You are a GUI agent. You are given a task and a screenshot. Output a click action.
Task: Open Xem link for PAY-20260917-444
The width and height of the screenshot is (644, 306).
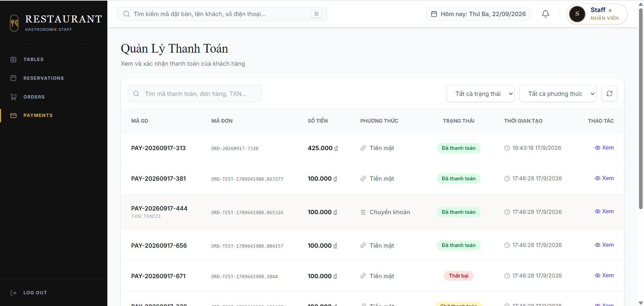coord(604,211)
